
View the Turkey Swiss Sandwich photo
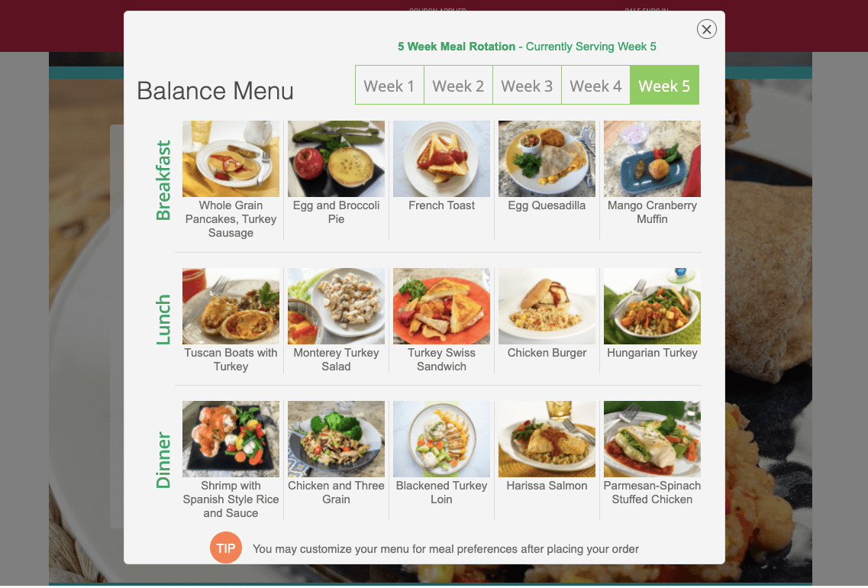coord(441,306)
